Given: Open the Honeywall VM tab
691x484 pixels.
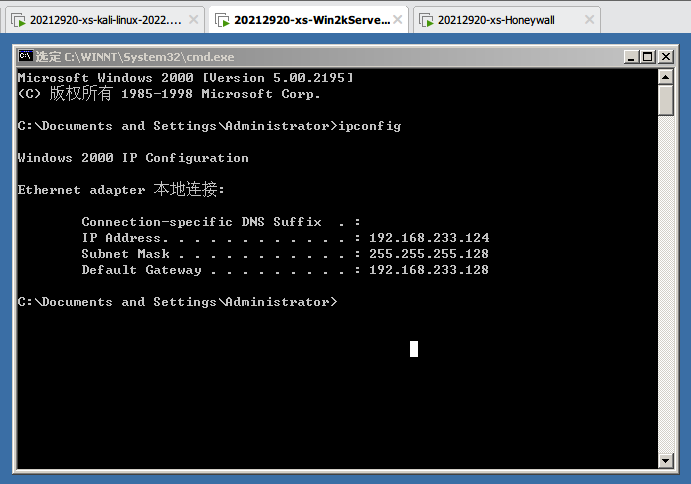Looking at the screenshot, I should pos(507,20).
